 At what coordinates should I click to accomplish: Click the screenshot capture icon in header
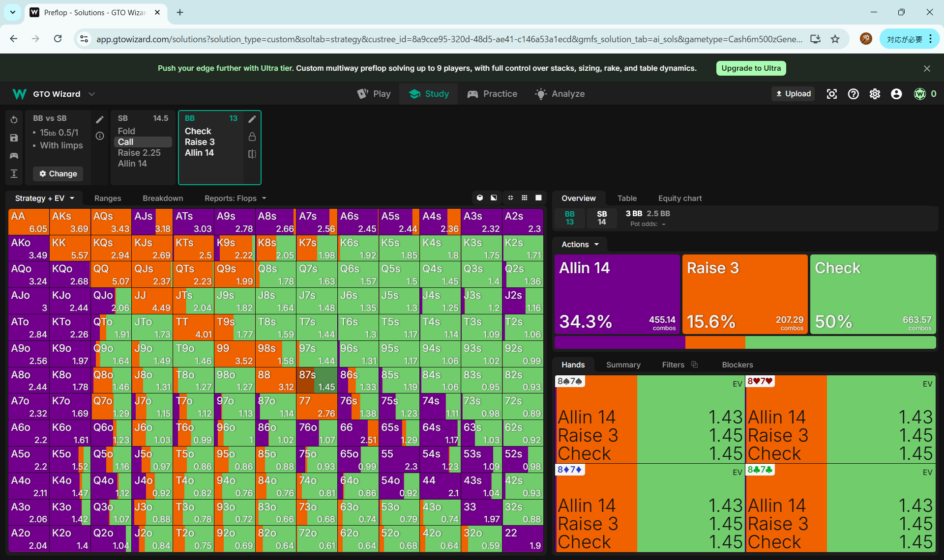(831, 94)
